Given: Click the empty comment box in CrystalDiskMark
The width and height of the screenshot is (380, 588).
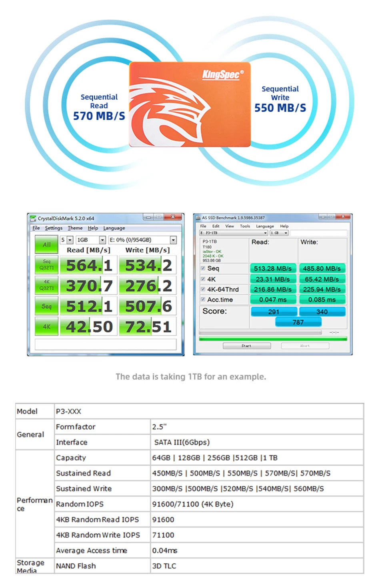Looking at the screenshot, I should [x=106, y=344].
